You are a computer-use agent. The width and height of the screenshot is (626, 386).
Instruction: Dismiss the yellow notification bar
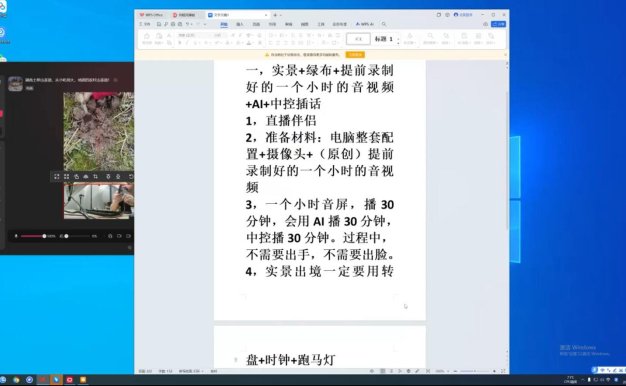(x=505, y=54)
